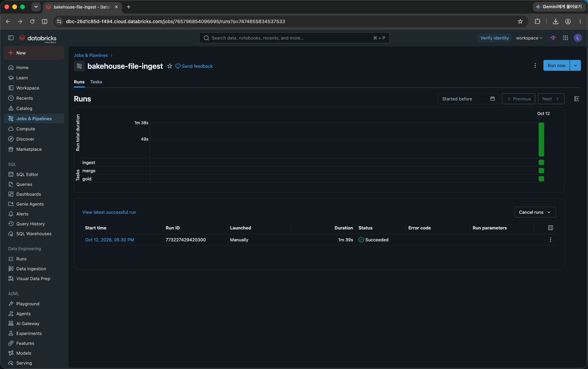Click the green run duration bar for Oct 12
Viewport: 588px width, 369px height.
(541, 140)
